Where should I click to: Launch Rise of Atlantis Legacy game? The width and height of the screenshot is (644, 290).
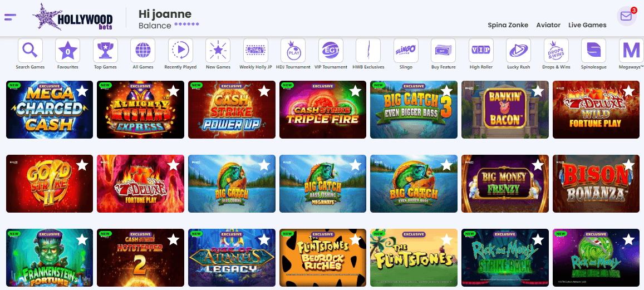232,258
